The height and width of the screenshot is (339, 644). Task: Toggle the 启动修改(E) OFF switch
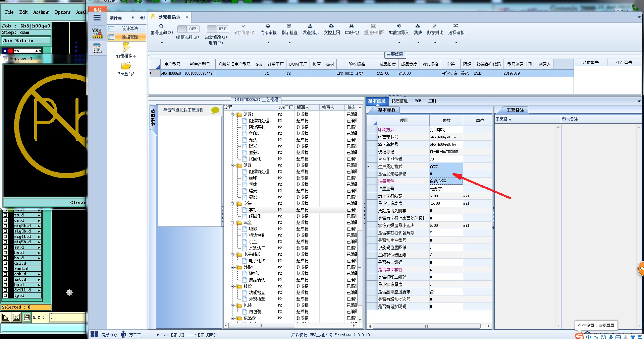218,29
